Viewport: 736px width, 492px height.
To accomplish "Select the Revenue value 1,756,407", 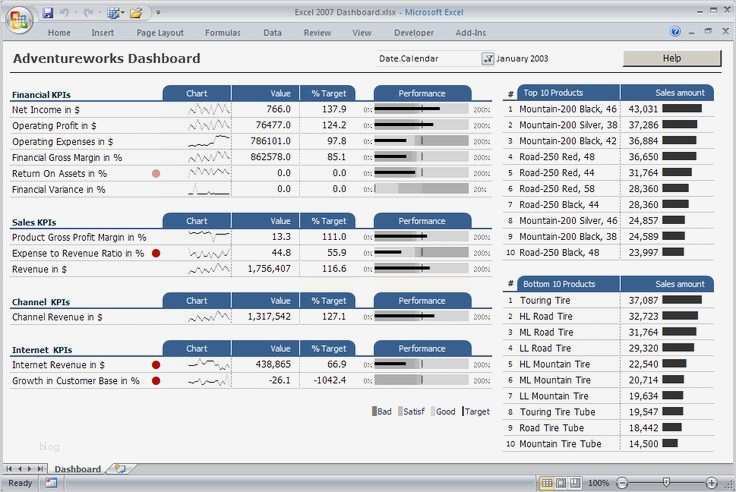I will pyautogui.click(x=269, y=269).
